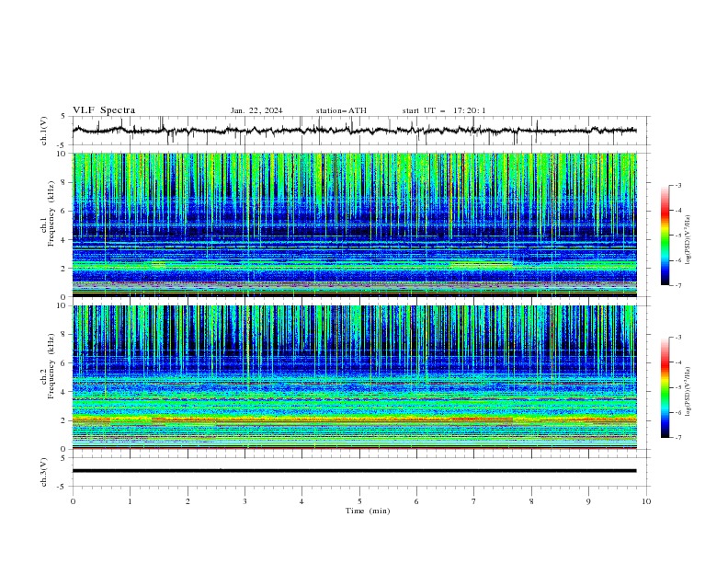This screenshot has height=563, width=728.
Task: Click the ch.2 "Frequency (kHz)" axis label
Action: pos(51,366)
